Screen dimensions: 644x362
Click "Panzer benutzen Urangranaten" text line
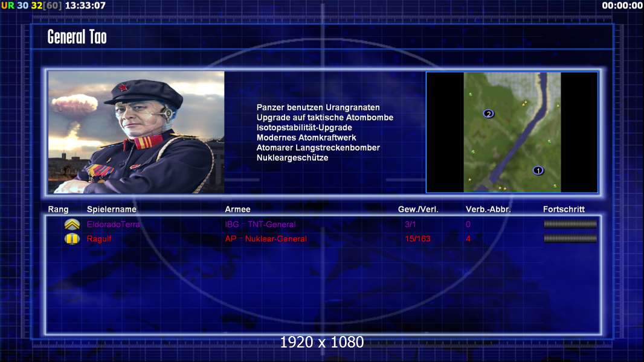pos(318,107)
